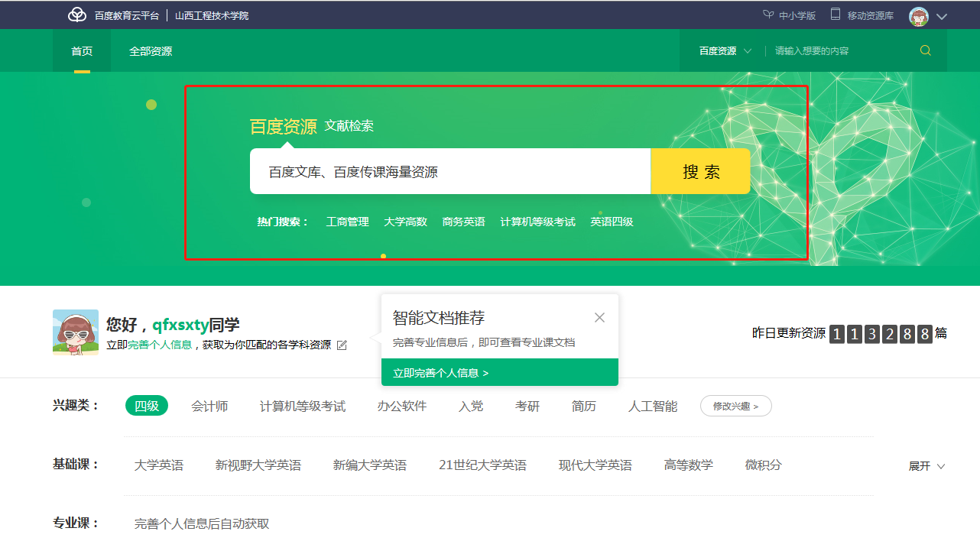Choose the 现代大学英语 basic course

pos(595,465)
